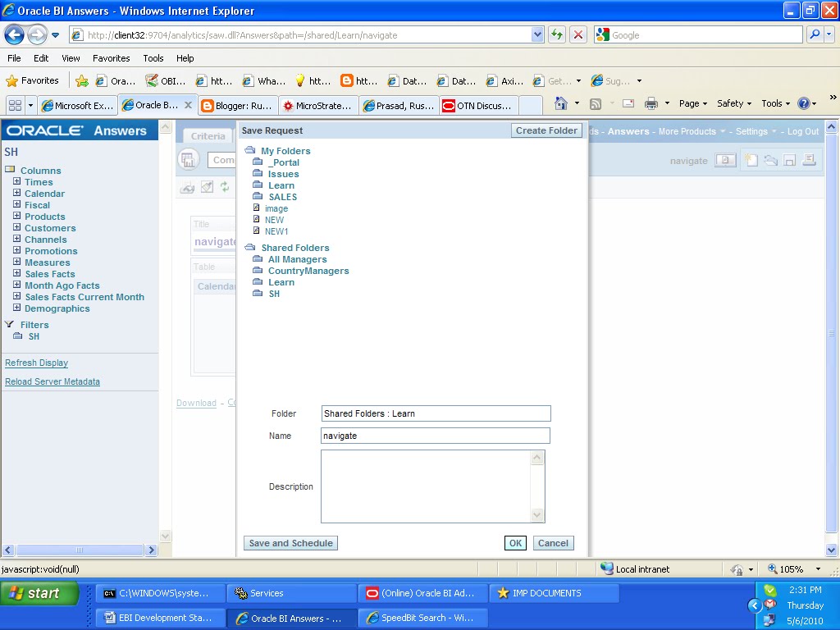Click the Reload Server Metadata link

(x=52, y=381)
